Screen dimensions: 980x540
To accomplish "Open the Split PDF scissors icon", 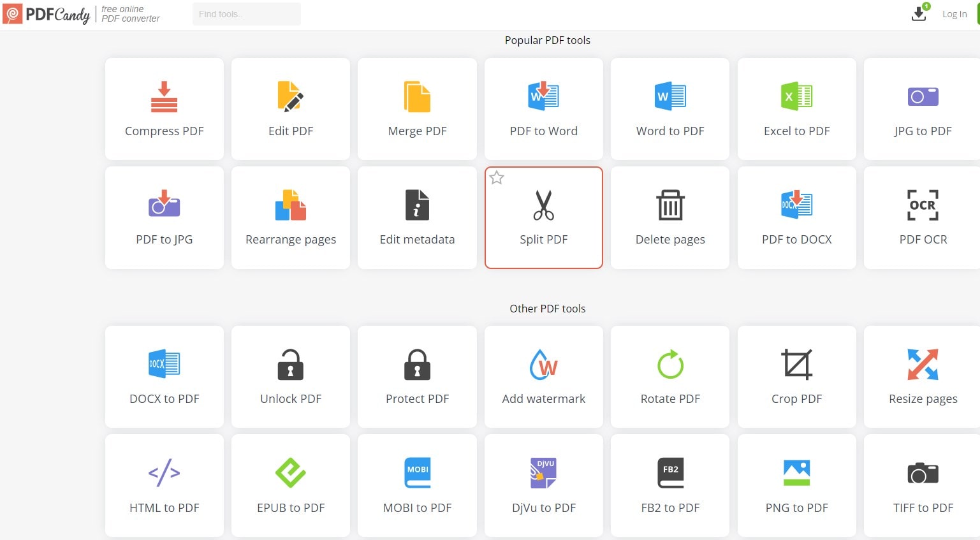I will [x=543, y=205].
